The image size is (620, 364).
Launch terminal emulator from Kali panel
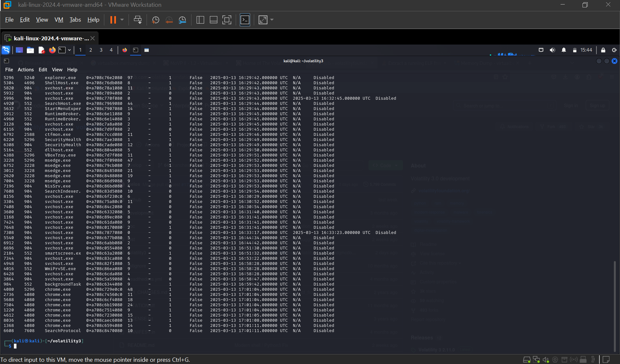[62, 50]
